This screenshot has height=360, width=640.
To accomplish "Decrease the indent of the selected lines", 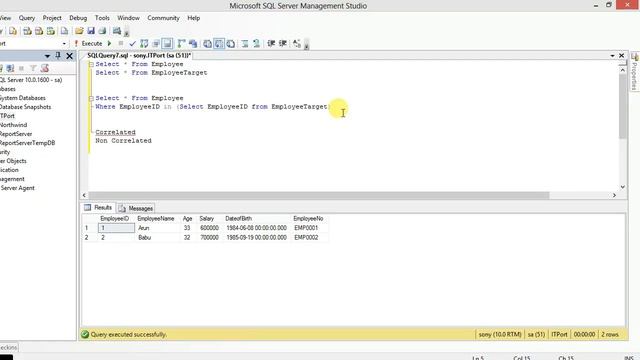I will point(271,43).
